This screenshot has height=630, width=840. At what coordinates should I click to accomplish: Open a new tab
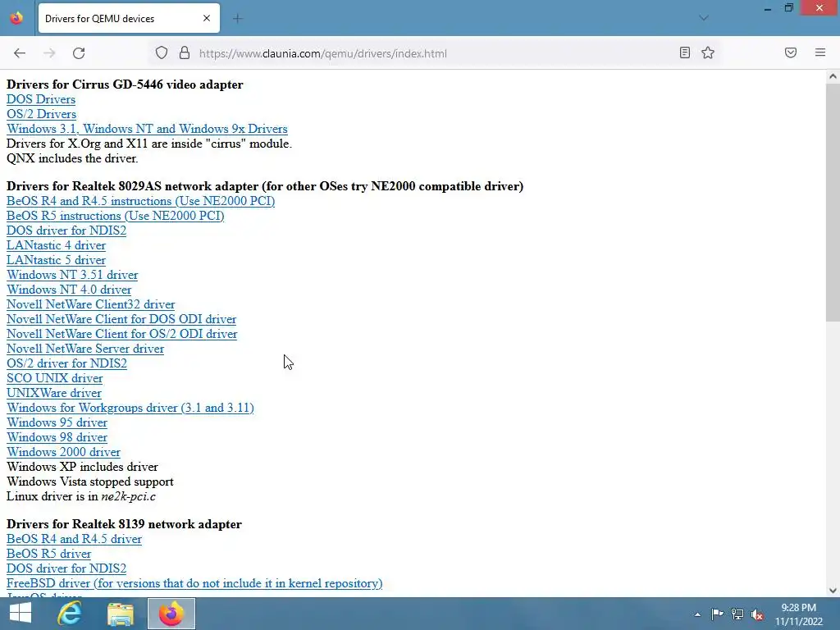(x=238, y=19)
